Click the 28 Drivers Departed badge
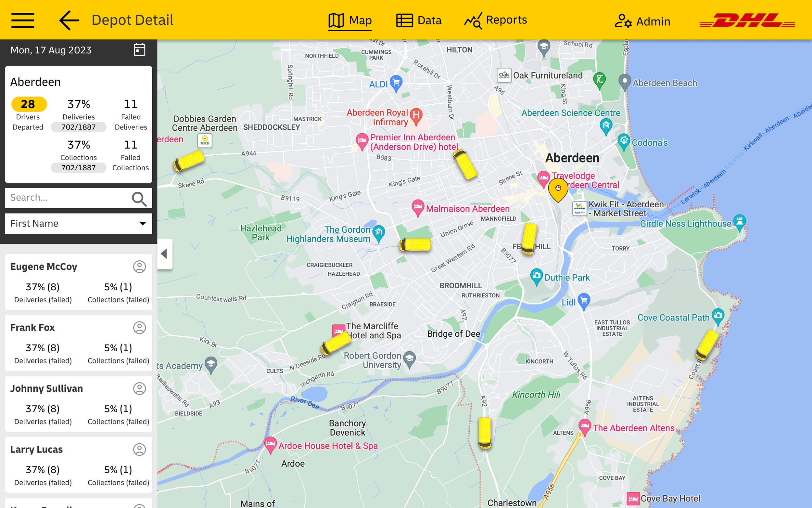Image resolution: width=812 pixels, height=508 pixels. point(29,104)
